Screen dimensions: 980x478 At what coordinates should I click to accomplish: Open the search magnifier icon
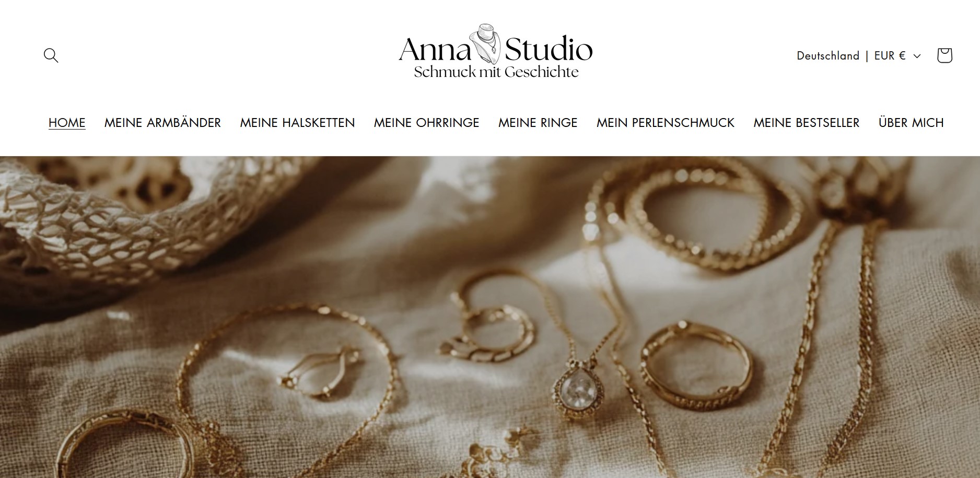(x=51, y=55)
